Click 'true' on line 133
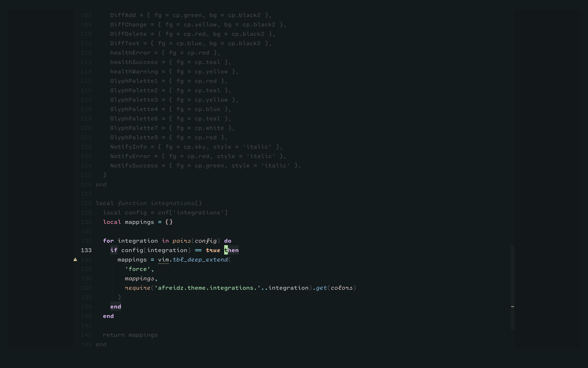The image size is (588, 368). [213, 250]
